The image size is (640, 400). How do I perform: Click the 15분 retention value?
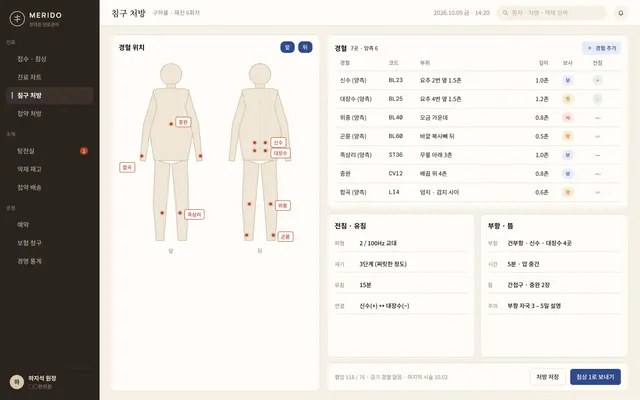(365, 285)
